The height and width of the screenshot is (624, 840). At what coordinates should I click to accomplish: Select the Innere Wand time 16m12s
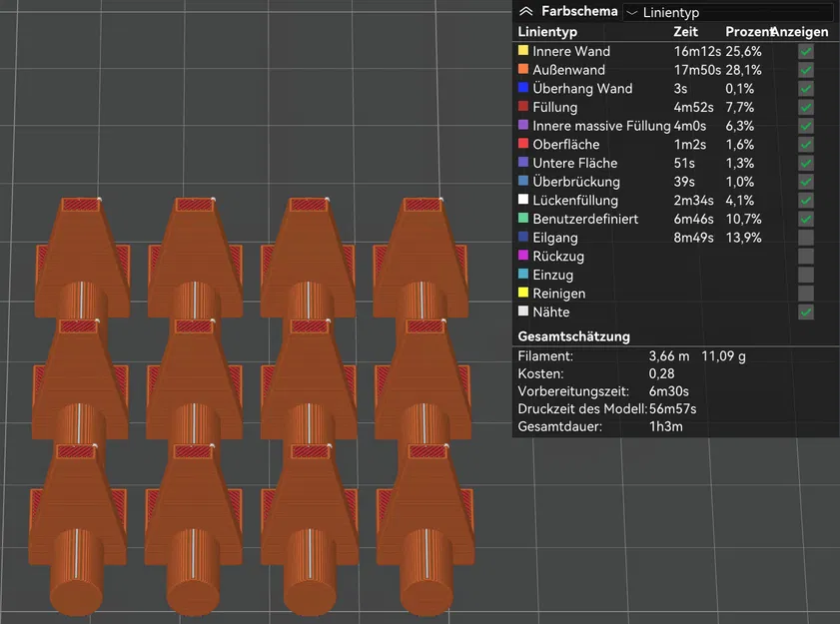(x=697, y=52)
